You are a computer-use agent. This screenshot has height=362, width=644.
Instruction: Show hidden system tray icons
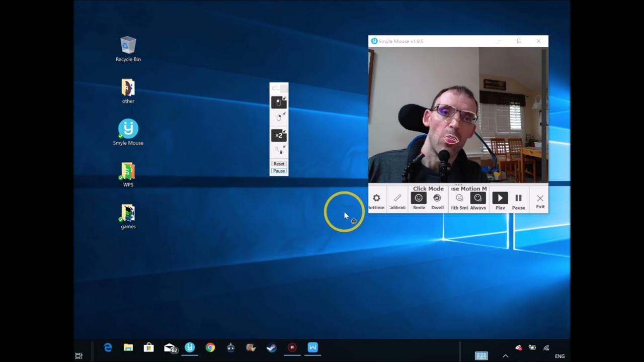(505, 356)
